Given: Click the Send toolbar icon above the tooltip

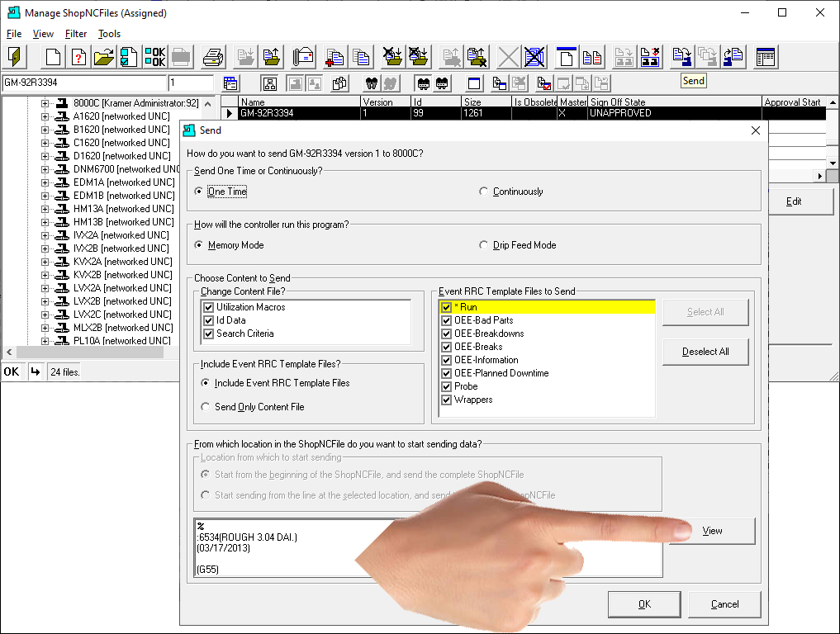Looking at the screenshot, I should (682, 57).
